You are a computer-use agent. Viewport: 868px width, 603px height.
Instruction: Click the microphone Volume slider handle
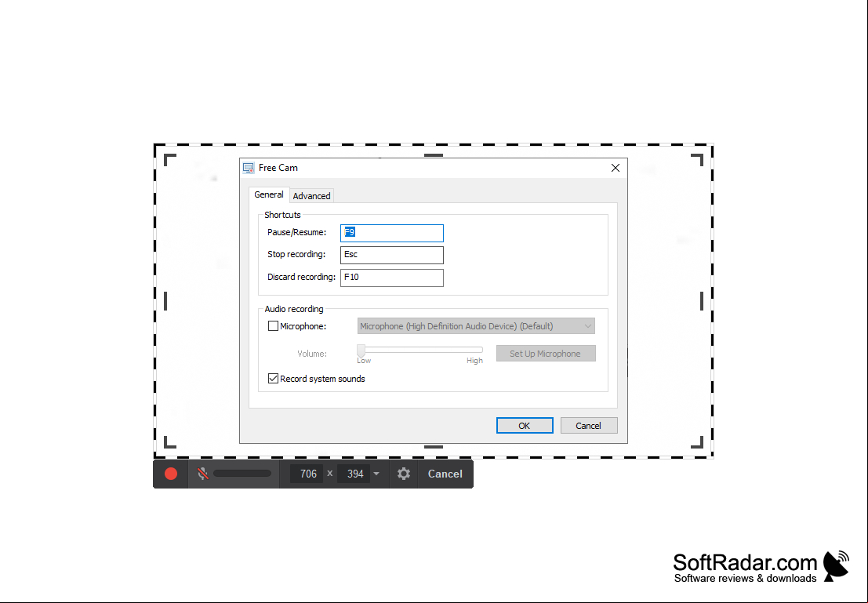click(361, 350)
